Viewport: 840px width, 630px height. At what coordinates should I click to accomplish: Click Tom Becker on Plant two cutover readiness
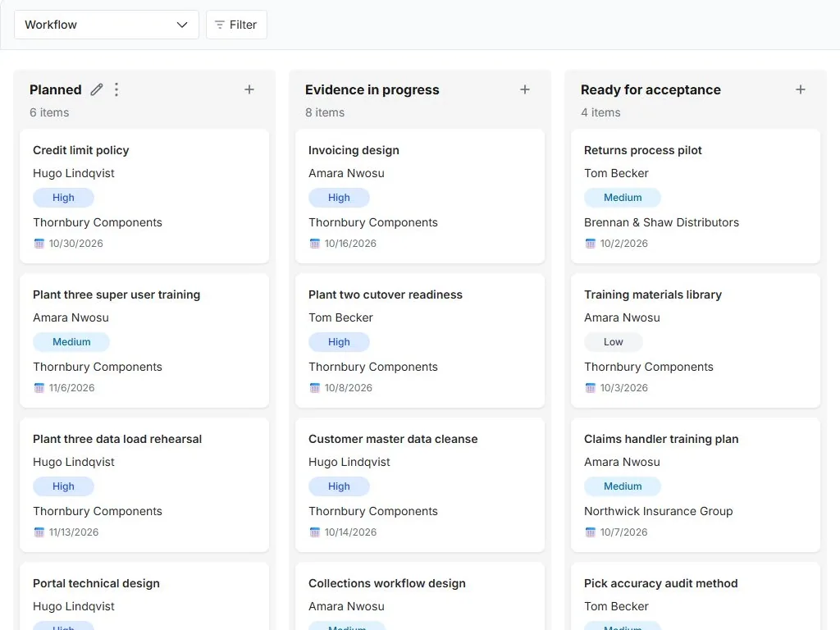[340, 317]
